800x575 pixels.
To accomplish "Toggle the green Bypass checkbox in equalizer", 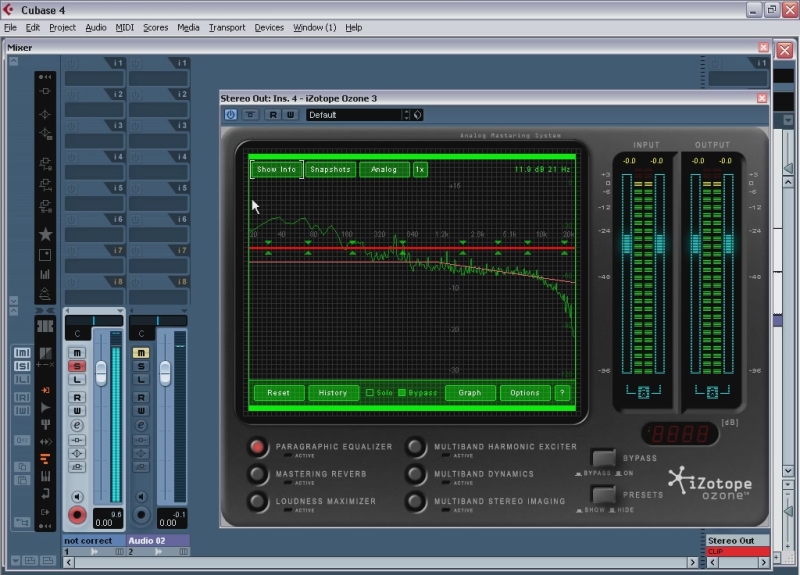I will click(402, 393).
